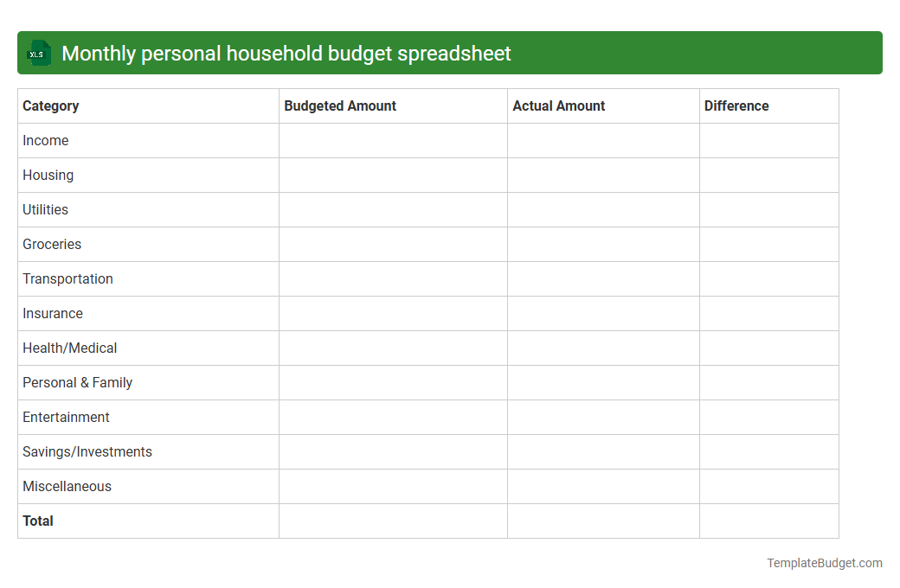Click the Entertainment row label

coord(66,417)
